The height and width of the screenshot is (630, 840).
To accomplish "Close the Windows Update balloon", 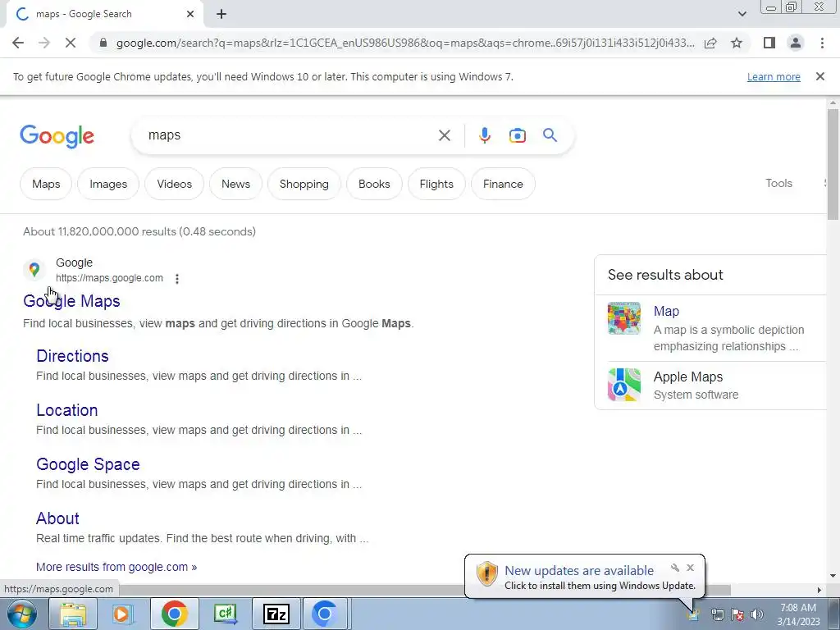I will tap(690, 568).
